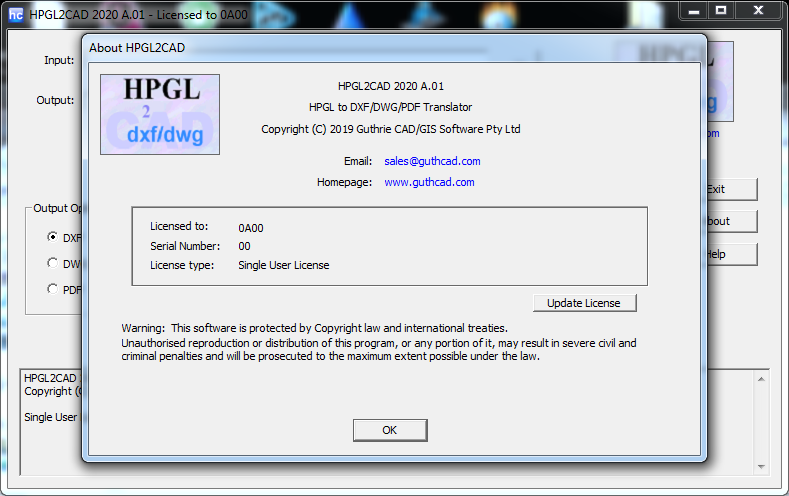This screenshot has width=789, height=496.
Task: Click the log scrollbar down arrow
Action: 761,467
